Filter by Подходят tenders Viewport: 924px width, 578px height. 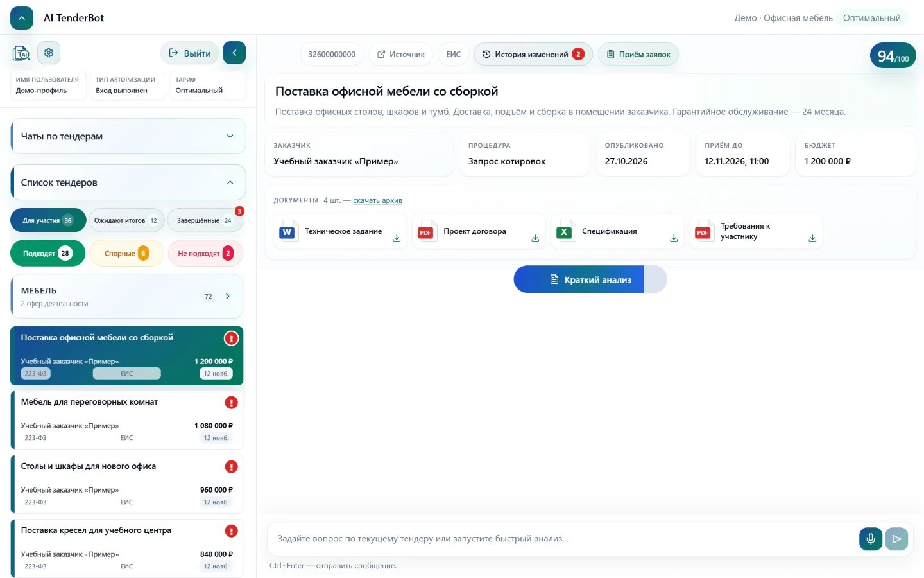[x=47, y=253]
